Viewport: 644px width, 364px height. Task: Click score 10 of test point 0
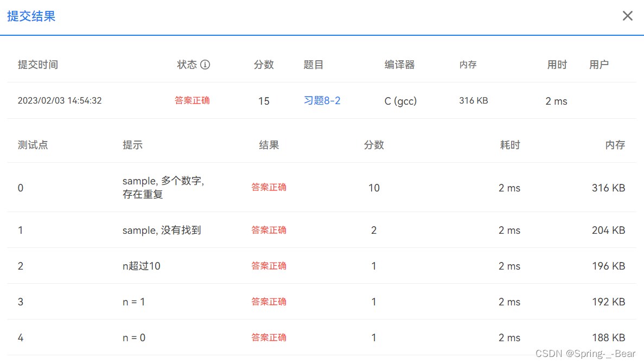click(374, 188)
